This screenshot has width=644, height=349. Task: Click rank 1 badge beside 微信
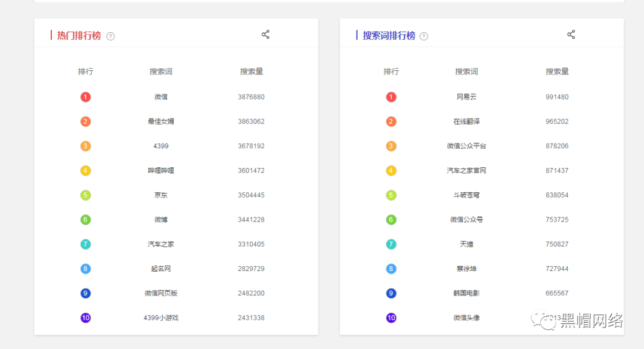point(85,97)
